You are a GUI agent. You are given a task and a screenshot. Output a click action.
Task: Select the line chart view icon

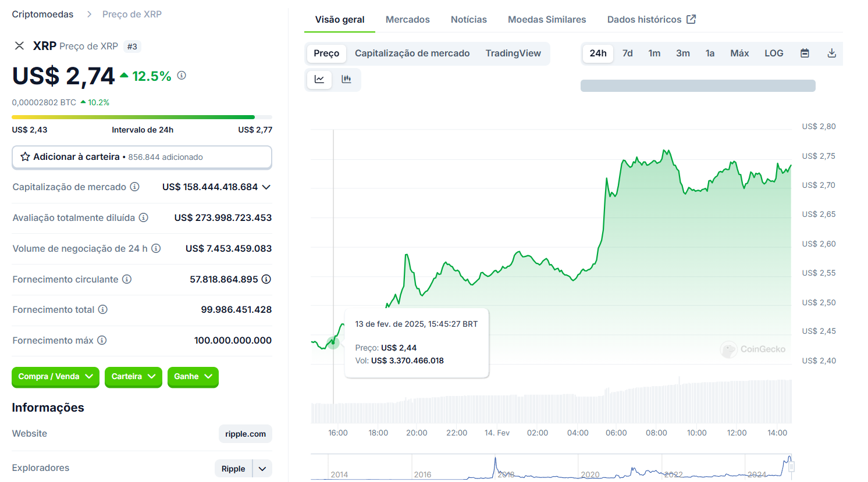pos(319,80)
